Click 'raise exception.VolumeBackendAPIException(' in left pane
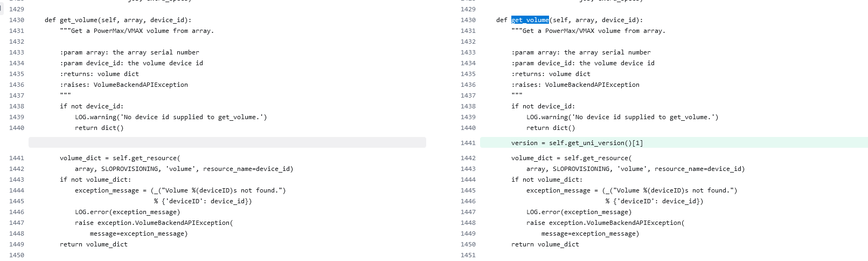Viewport: 868px width, 261px height. pos(154,223)
